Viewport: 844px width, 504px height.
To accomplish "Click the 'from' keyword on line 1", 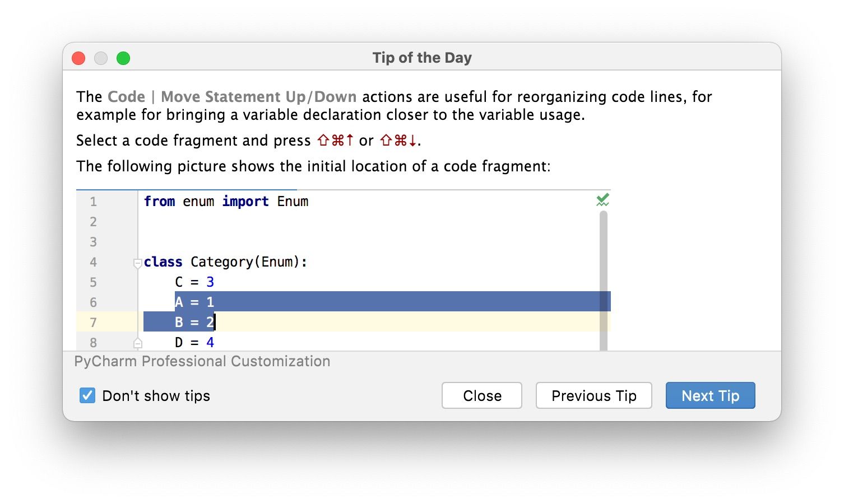I will (x=159, y=202).
